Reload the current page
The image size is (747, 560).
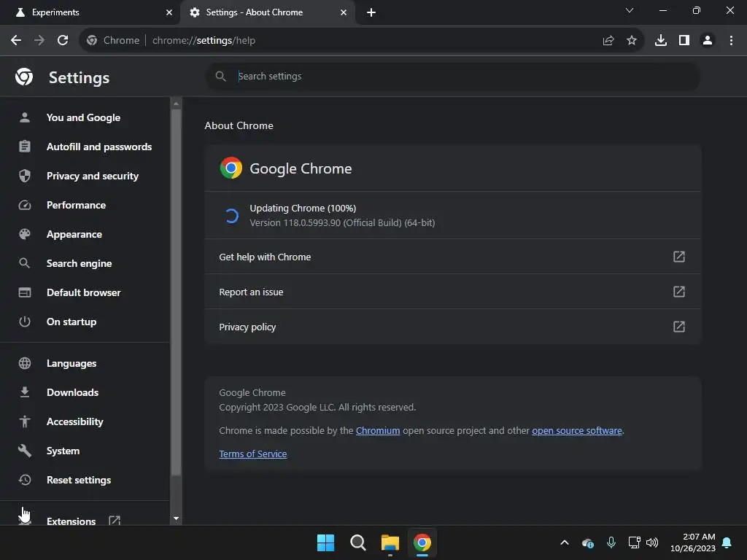tap(63, 41)
